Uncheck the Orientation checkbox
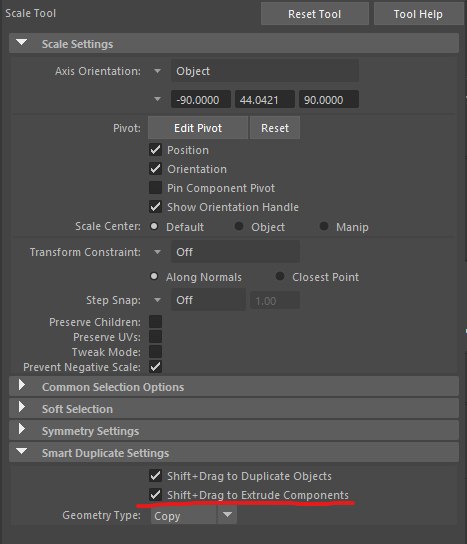Viewport: 467px width, 544px height. pos(155,169)
